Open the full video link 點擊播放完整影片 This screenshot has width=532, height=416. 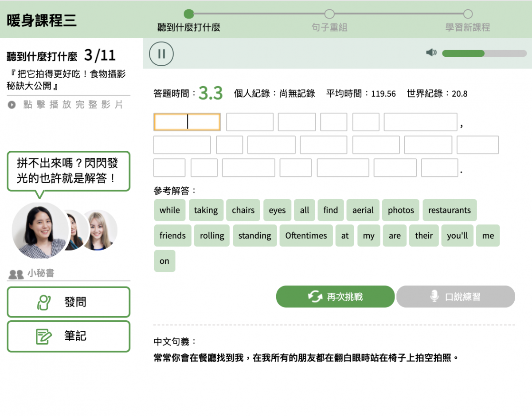[x=73, y=105]
